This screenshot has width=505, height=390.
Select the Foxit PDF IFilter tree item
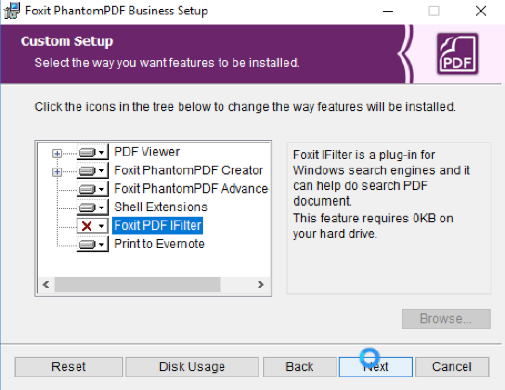click(x=158, y=226)
